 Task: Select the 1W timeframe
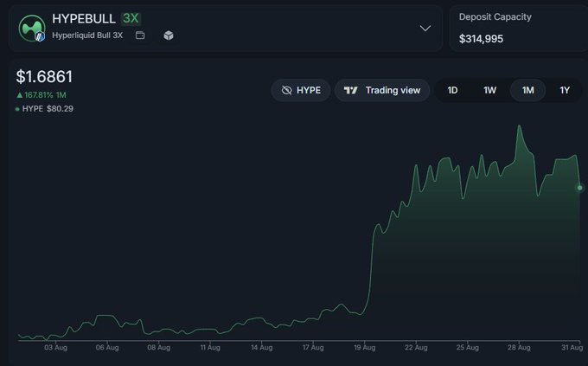coord(489,90)
